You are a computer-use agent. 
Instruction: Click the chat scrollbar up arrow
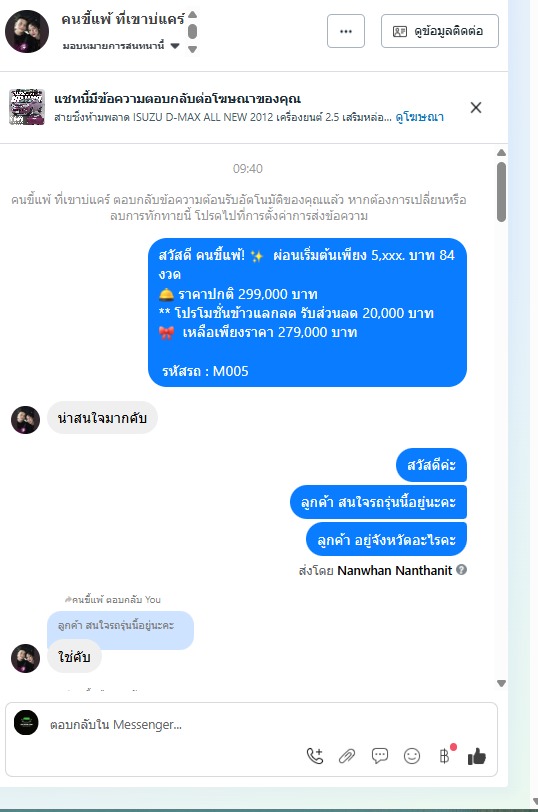pos(501,152)
